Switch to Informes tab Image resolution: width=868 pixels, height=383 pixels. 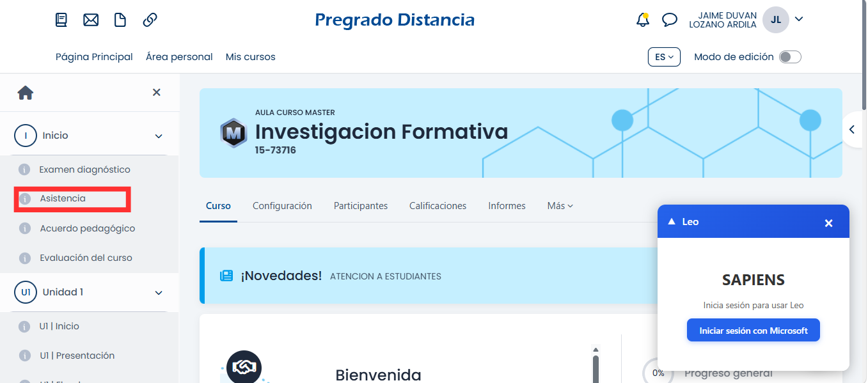[x=507, y=206]
